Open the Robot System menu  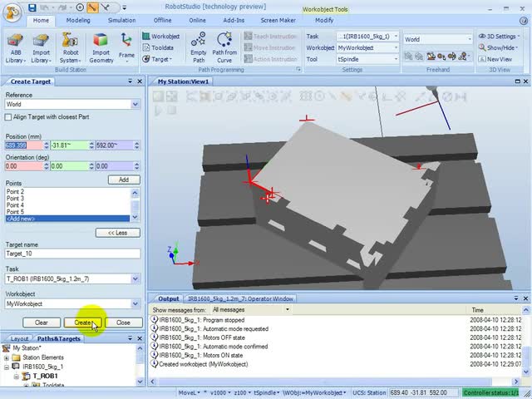coord(70,48)
